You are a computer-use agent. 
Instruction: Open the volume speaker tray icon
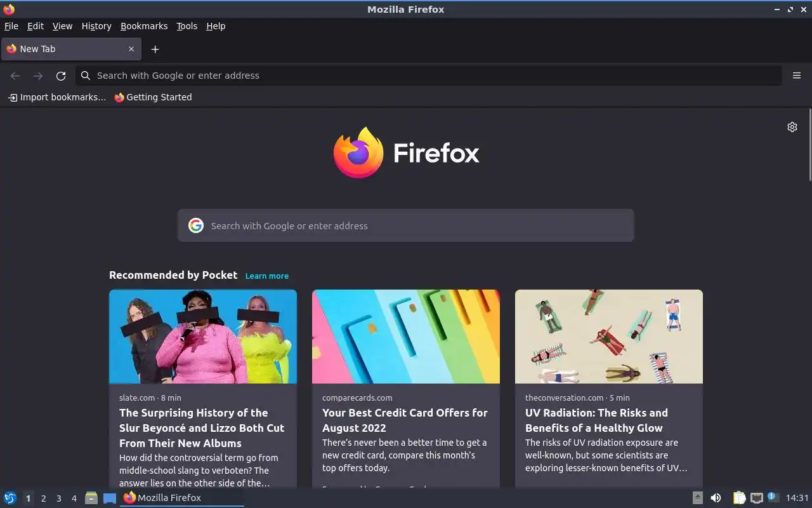tap(716, 498)
